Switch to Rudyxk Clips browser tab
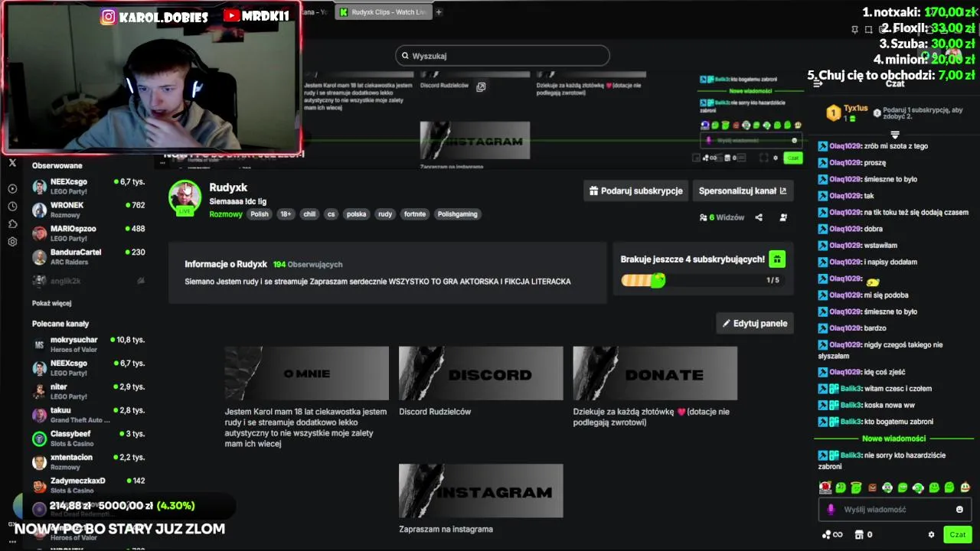The height and width of the screenshot is (551, 980). click(x=383, y=12)
